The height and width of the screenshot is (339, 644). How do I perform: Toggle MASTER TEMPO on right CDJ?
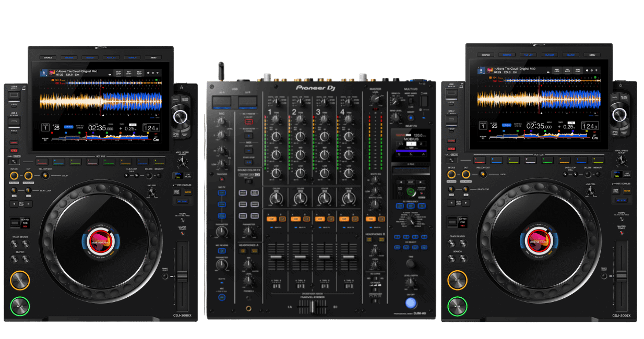pos(622,232)
